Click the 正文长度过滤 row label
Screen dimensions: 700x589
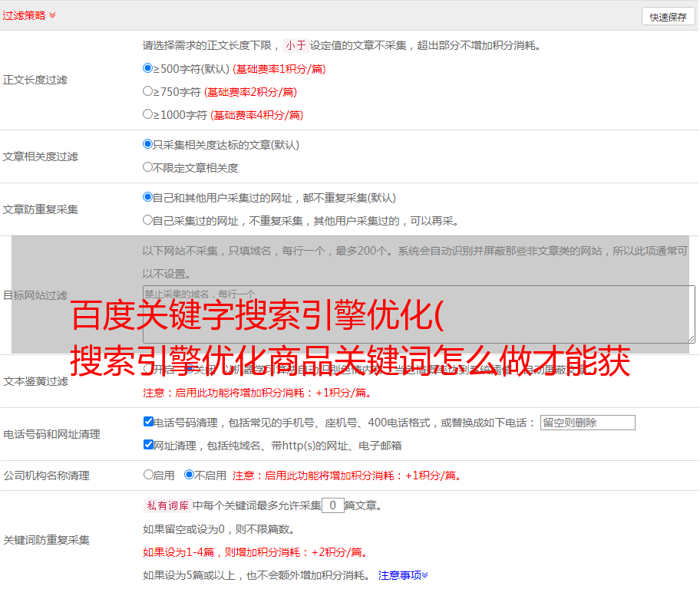pos(35,80)
